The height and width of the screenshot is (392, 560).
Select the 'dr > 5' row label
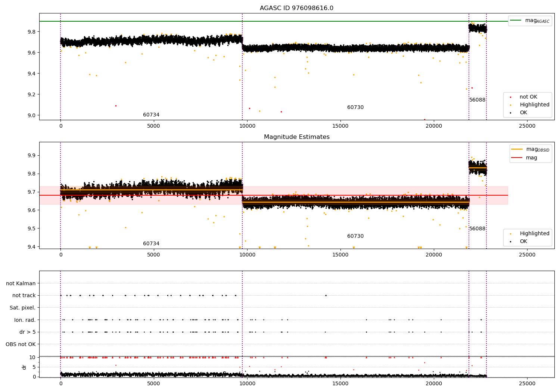28,332
